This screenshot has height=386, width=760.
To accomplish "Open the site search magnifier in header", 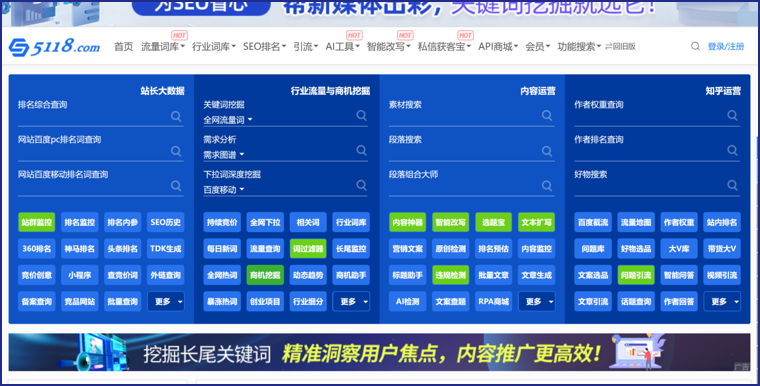I will [x=695, y=47].
